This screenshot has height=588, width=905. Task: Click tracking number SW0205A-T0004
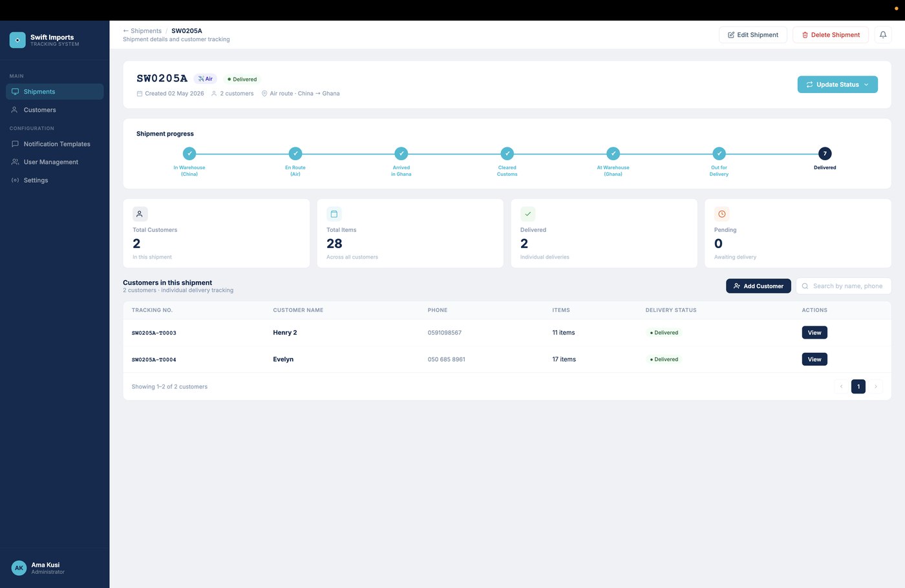pyautogui.click(x=154, y=360)
